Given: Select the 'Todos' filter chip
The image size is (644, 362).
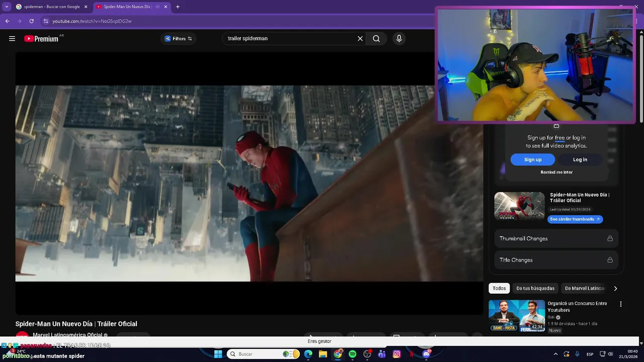Looking at the screenshot, I should tap(499, 288).
